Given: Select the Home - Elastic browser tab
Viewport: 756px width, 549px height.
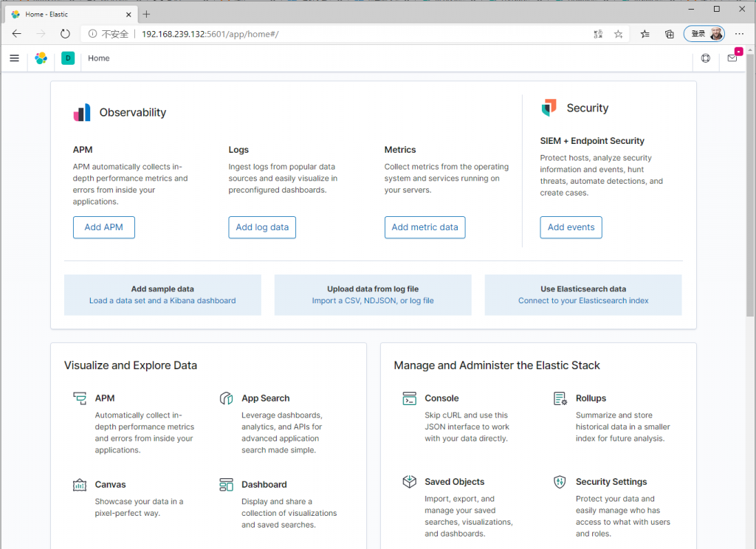Looking at the screenshot, I should (x=72, y=15).
